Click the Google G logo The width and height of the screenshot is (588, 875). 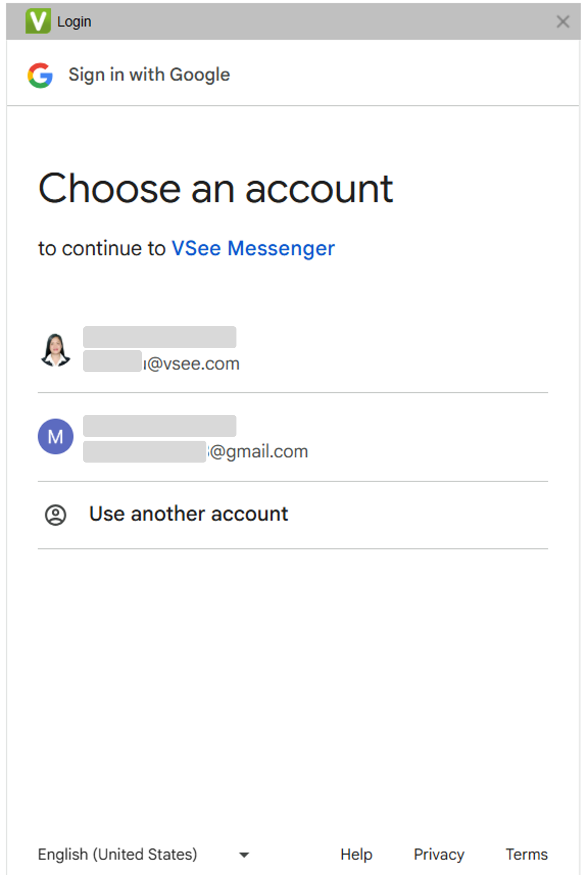[40, 75]
